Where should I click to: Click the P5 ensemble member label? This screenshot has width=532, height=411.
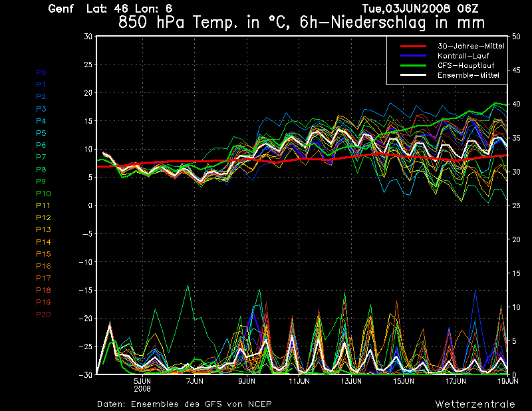point(41,133)
